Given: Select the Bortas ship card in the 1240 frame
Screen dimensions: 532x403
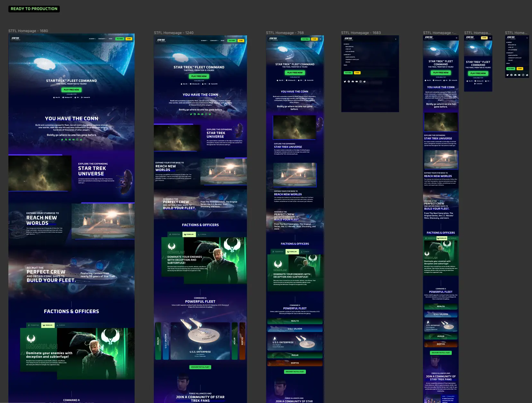Looking at the screenshot, I should pyautogui.click(x=242, y=341).
